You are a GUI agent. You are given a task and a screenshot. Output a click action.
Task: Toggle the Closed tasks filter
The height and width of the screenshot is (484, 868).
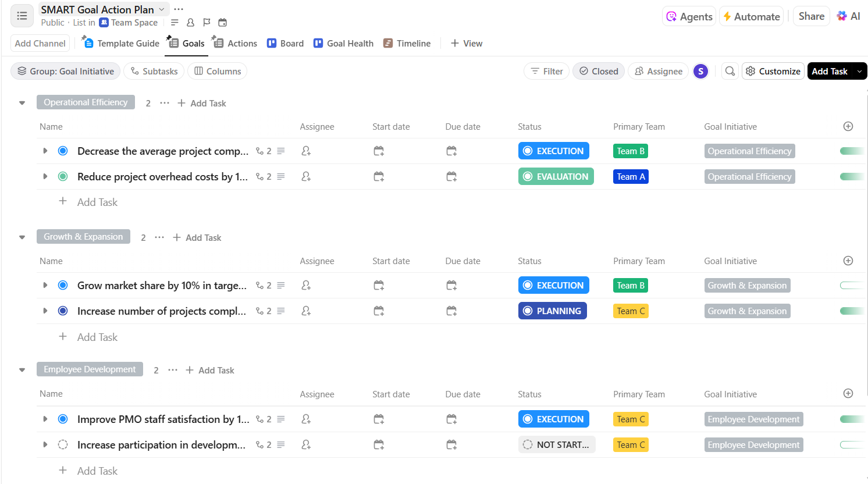[x=599, y=71]
